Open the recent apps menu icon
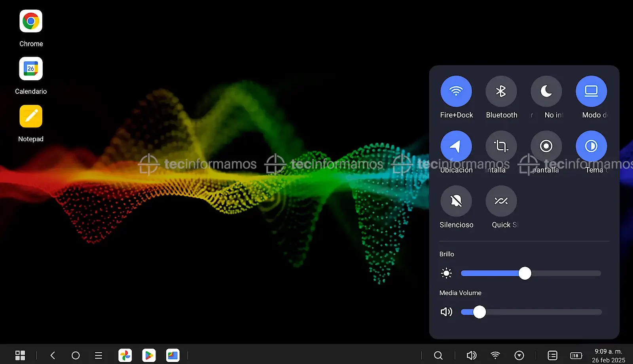 click(x=99, y=355)
